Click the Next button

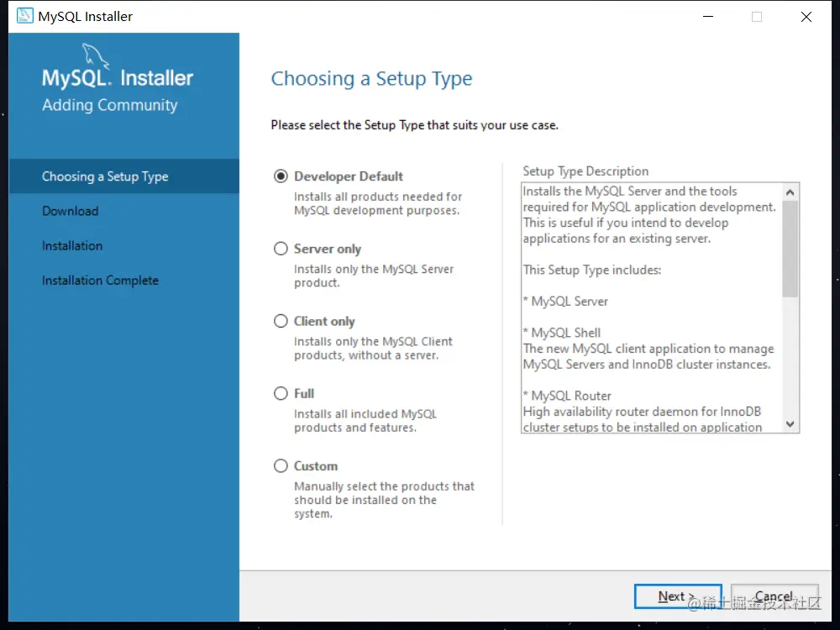(x=678, y=596)
